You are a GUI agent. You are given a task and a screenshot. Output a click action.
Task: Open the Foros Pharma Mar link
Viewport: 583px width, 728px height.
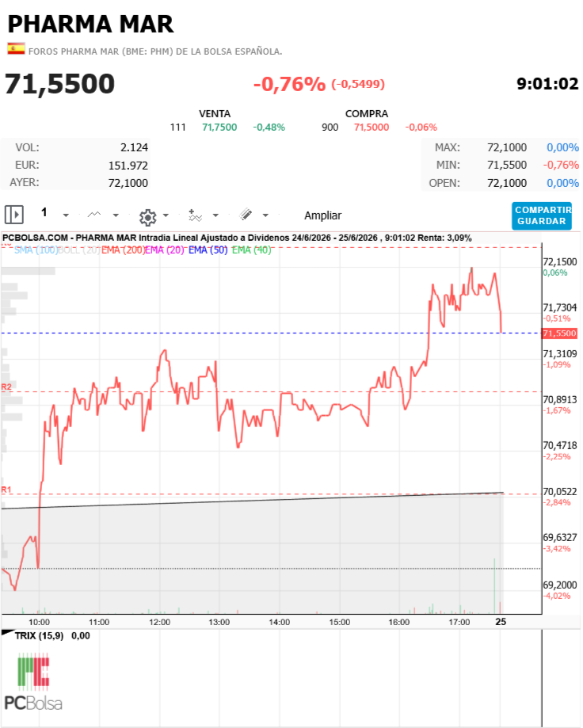pos(155,51)
